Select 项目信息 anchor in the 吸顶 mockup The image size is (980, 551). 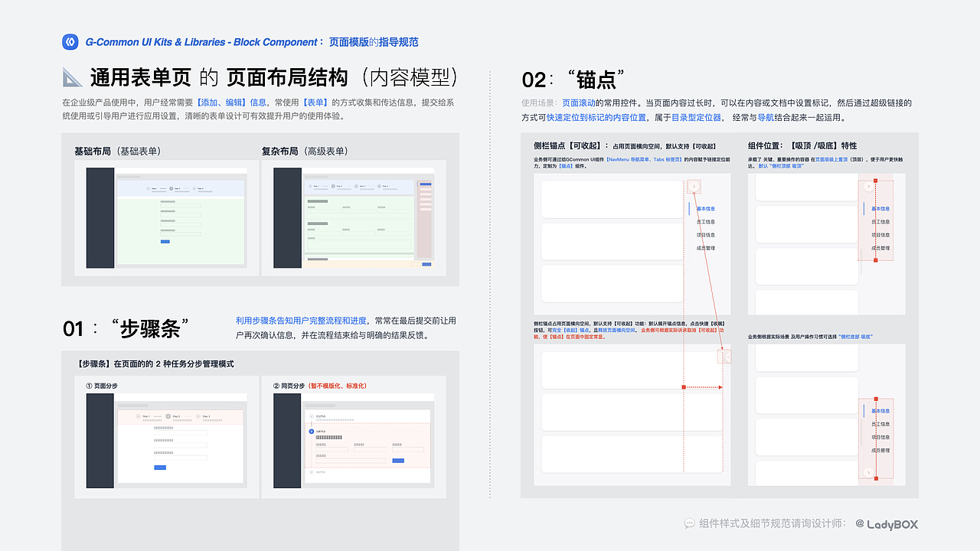(880, 235)
